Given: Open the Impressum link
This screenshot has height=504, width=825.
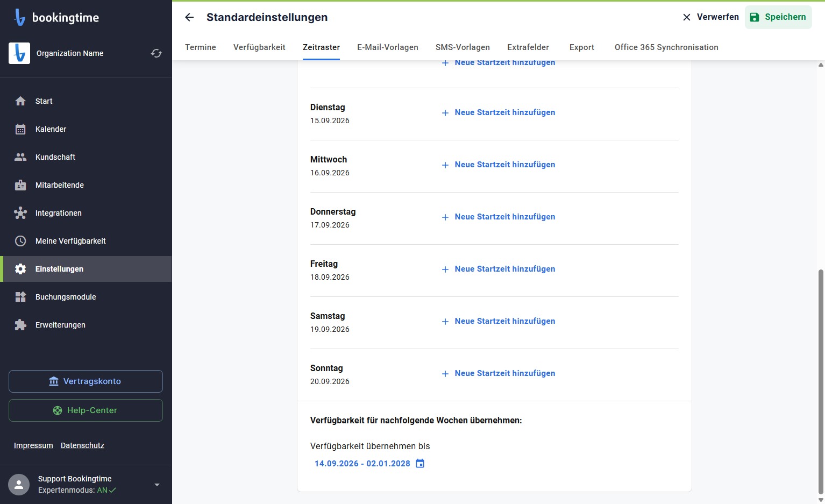Looking at the screenshot, I should [x=33, y=445].
